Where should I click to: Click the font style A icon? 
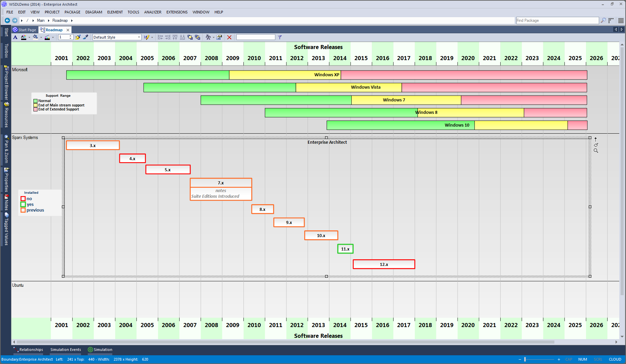click(15, 37)
